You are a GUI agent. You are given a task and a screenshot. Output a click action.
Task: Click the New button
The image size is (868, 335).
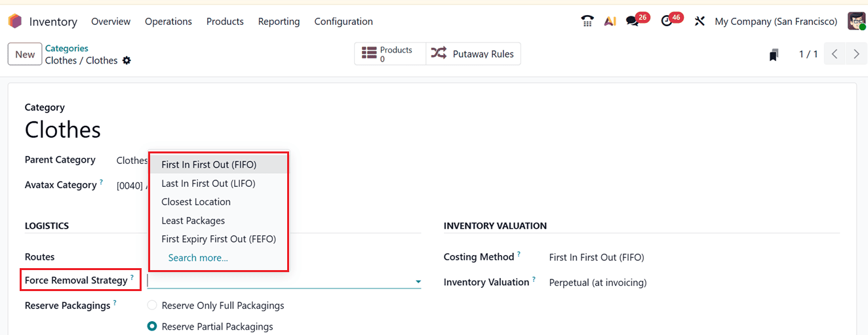click(25, 54)
